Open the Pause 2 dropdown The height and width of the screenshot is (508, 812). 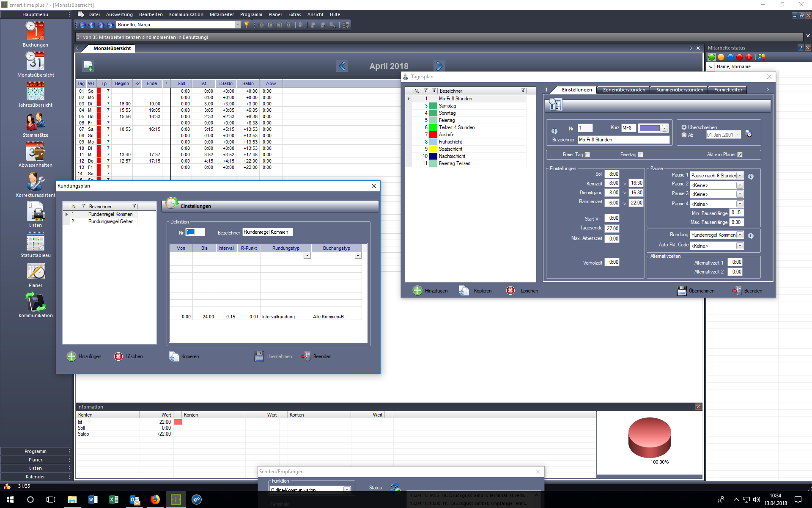(x=740, y=185)
